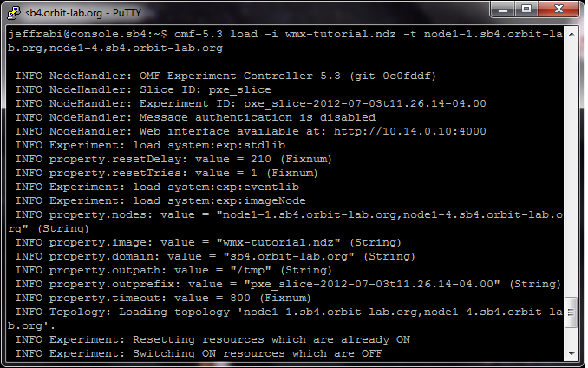This screenshot has height=368, width=588.
Task: Click the omf-5.3 load command line
Action: pyautogui.click(x=285, y=42)
